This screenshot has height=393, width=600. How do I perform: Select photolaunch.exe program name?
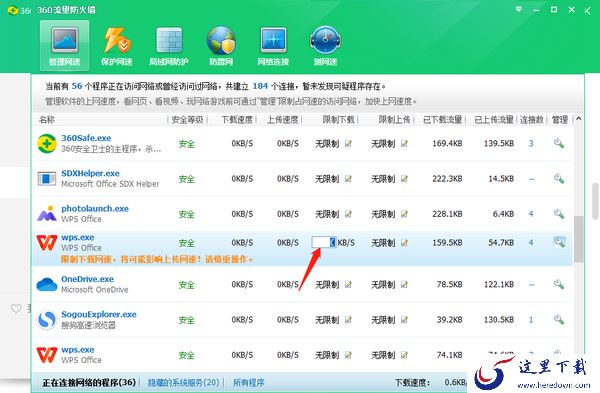95,209
